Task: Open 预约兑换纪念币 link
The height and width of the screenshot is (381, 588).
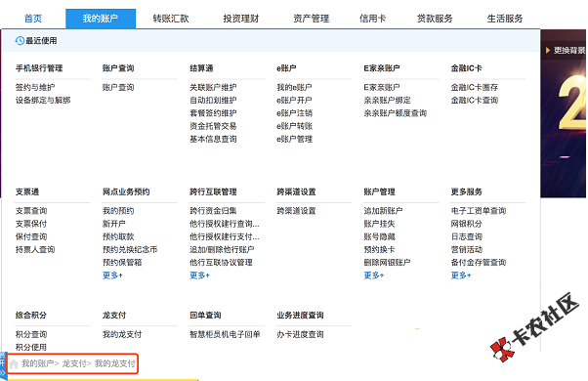Action: tap(130, 249)
